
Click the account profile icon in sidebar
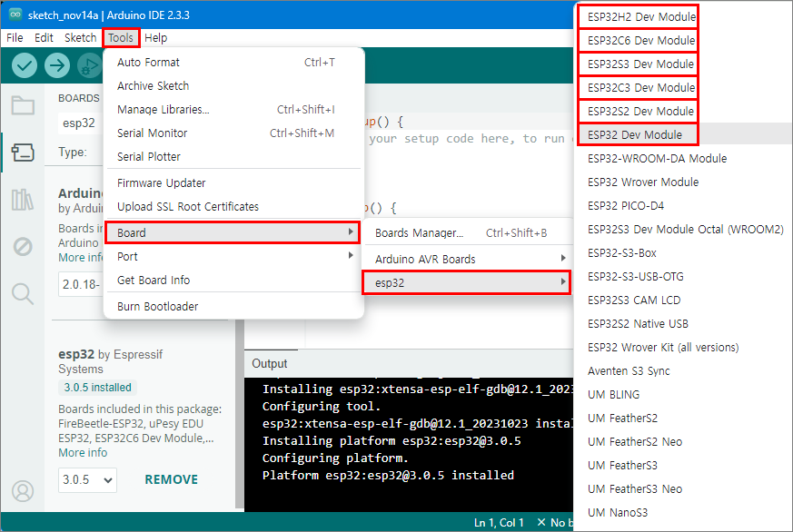point(23,490)
